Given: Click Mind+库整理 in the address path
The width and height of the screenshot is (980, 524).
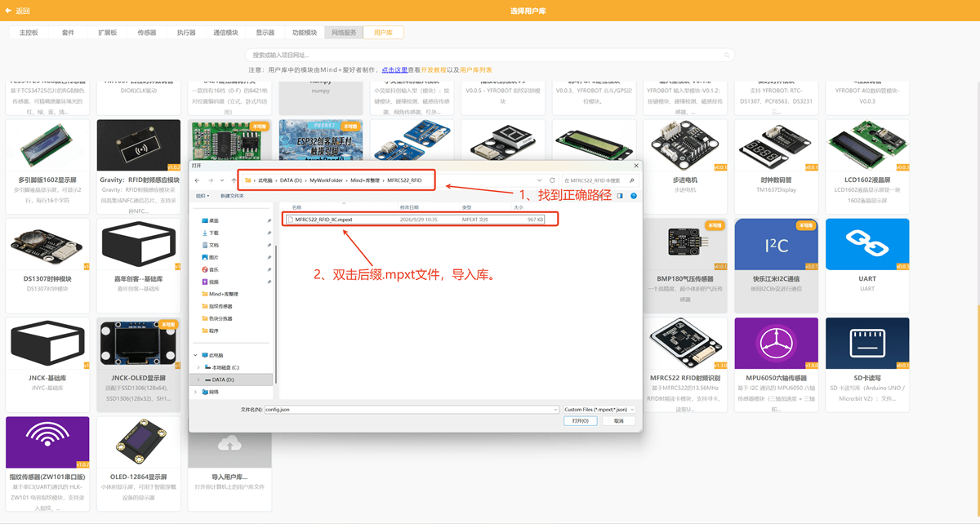Looking at the screenshot, I should click(364, 180).
